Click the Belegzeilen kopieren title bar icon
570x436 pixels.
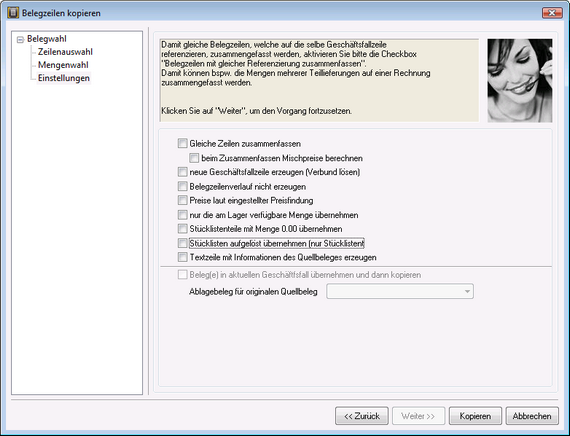tap(13, 13)
